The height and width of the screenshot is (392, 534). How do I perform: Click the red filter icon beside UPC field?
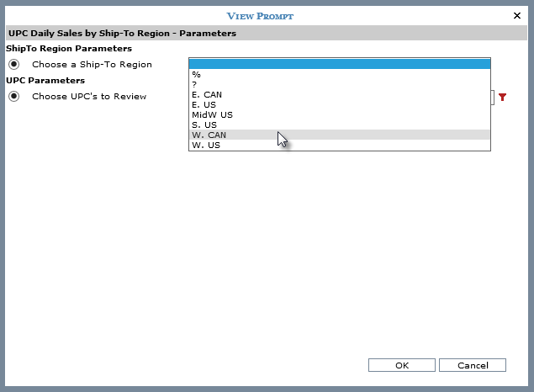(x=503, y=98)
